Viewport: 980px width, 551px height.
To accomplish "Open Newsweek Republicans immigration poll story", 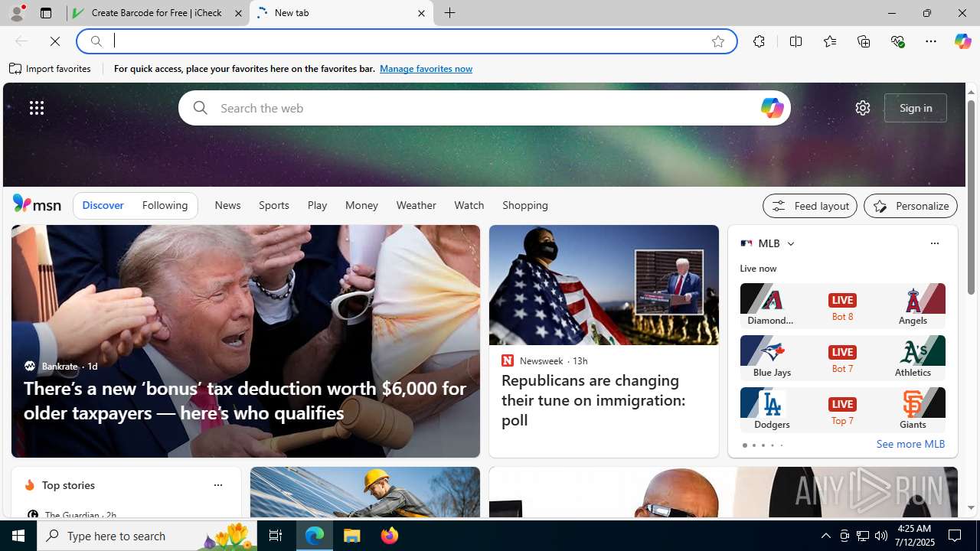I will 593,400.
